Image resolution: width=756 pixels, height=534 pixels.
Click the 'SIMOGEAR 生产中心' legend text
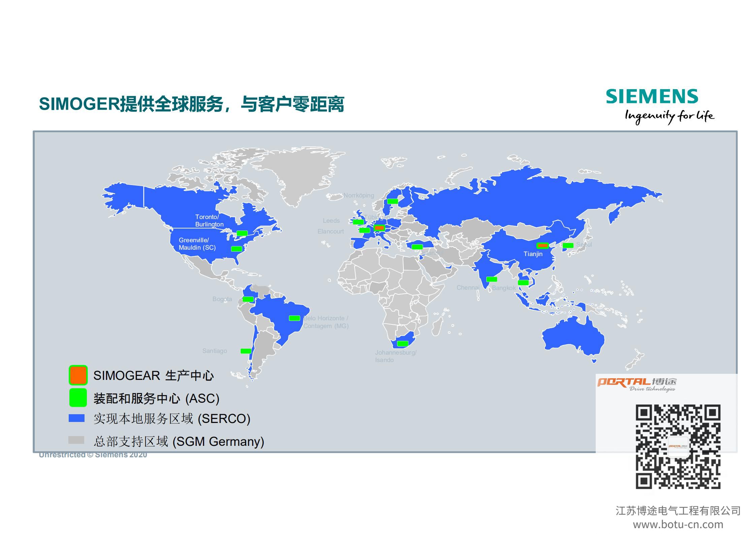pos(154,376)
